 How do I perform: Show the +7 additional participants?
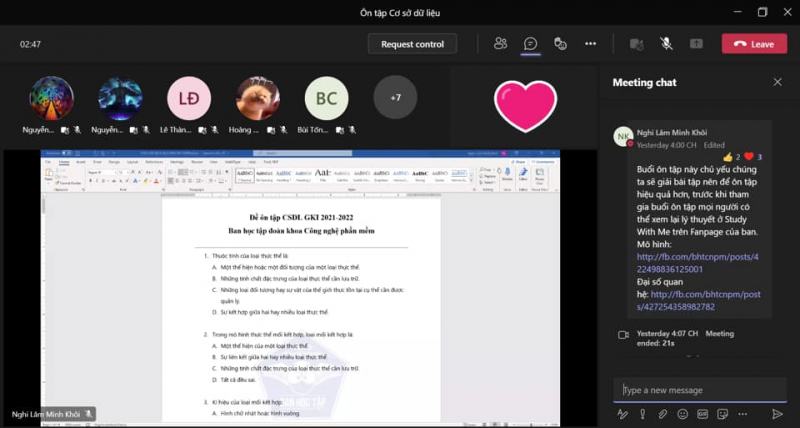395,98
